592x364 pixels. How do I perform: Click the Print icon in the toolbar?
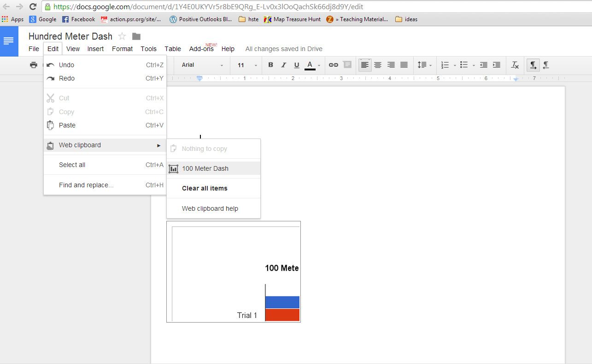point(34,65)
